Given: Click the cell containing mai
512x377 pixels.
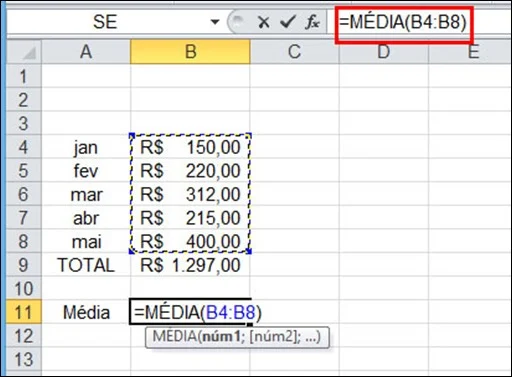Looking at the screenshot, I should [86, 241].
